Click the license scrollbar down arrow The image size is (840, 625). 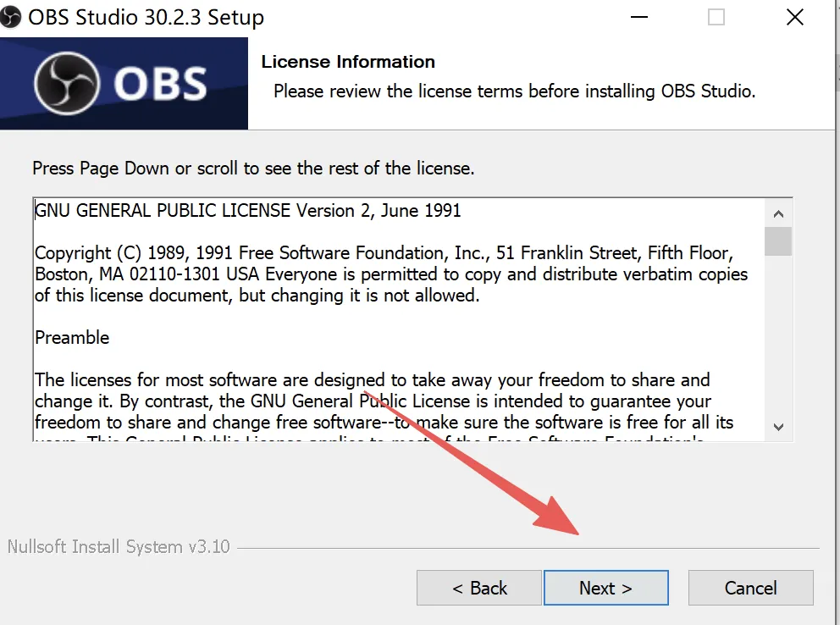778,427
